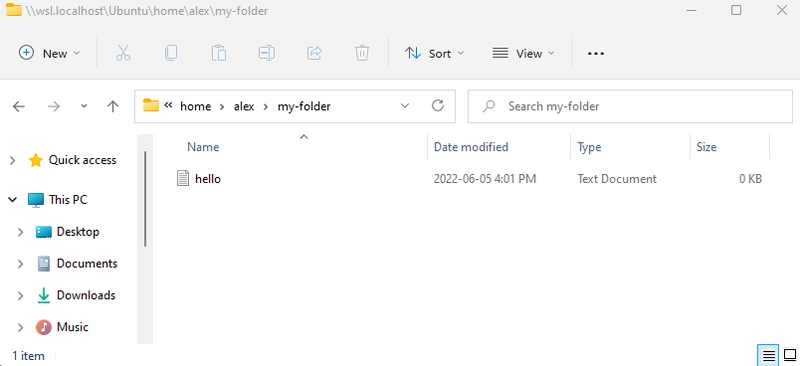Maximize the File Explorer window
Viewport: 800px width, 366px height.
(x=736, y=10)
